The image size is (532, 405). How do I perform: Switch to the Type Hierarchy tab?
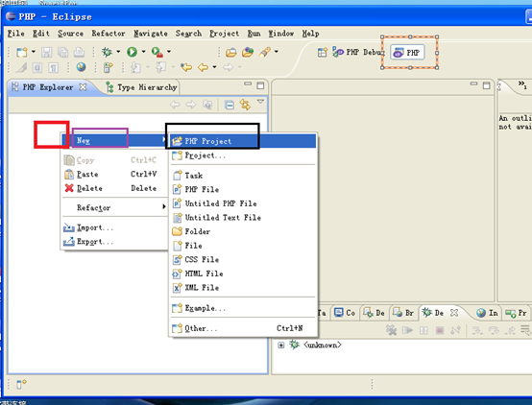(141, 87)
